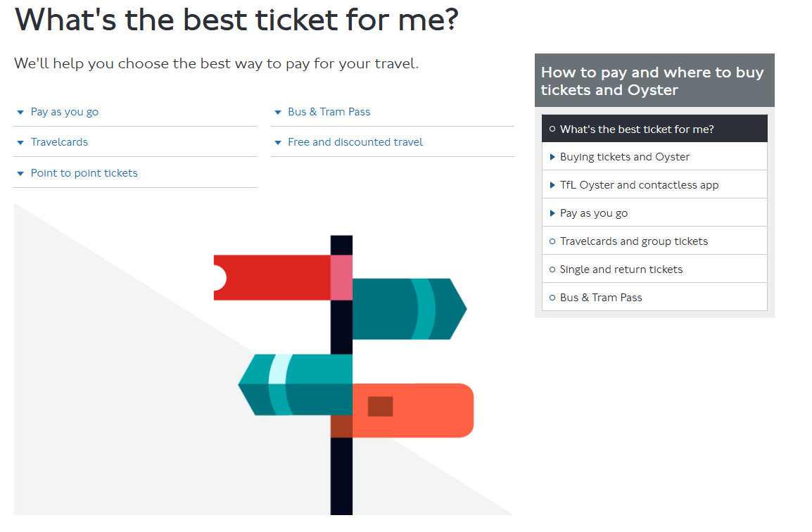This screenshot has width=812, height=532.
Task: Click the orange signpost arm in illustration
Action: click(422, 410)
